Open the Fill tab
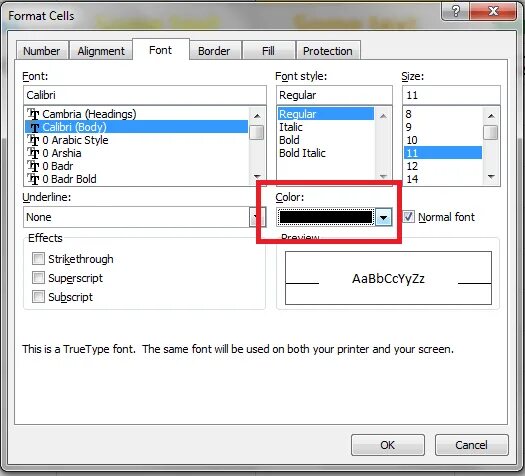 click(x=268, y=51)
